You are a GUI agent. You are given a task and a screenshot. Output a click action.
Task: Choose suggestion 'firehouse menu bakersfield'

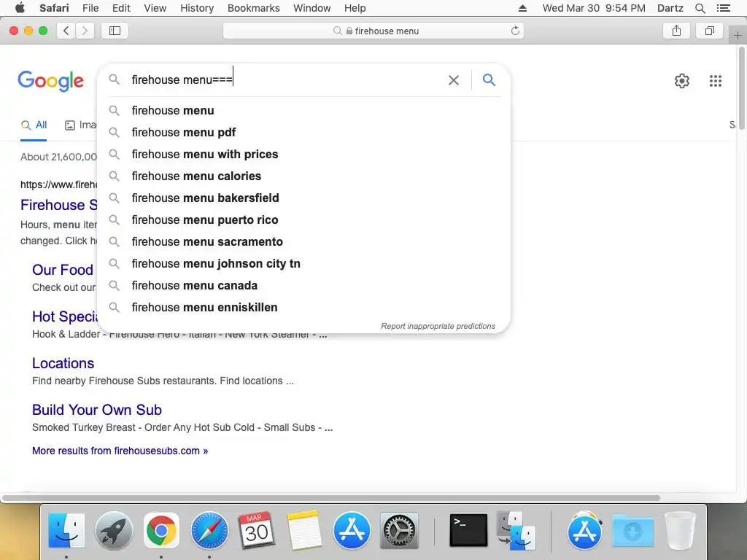(305, 198)
